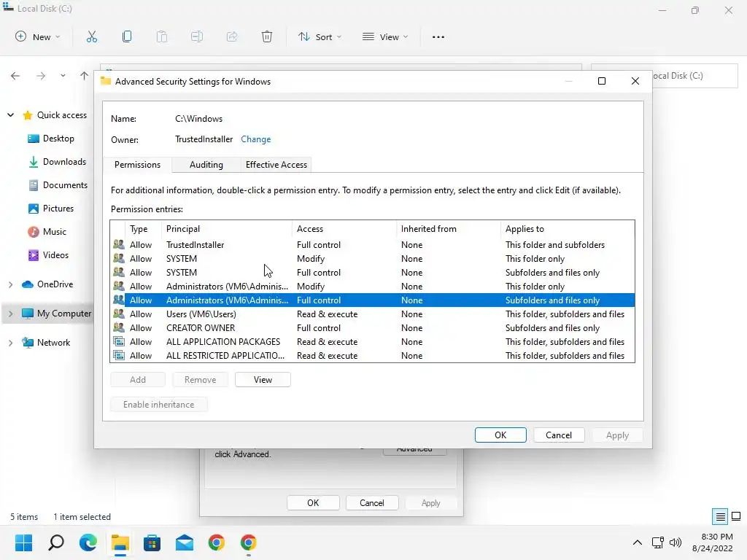The height and width of the screenshot is (560, 747).
Task: Click the package icon of the ALL APPLICATION PACKAGES entry
Action: point(119,342)
